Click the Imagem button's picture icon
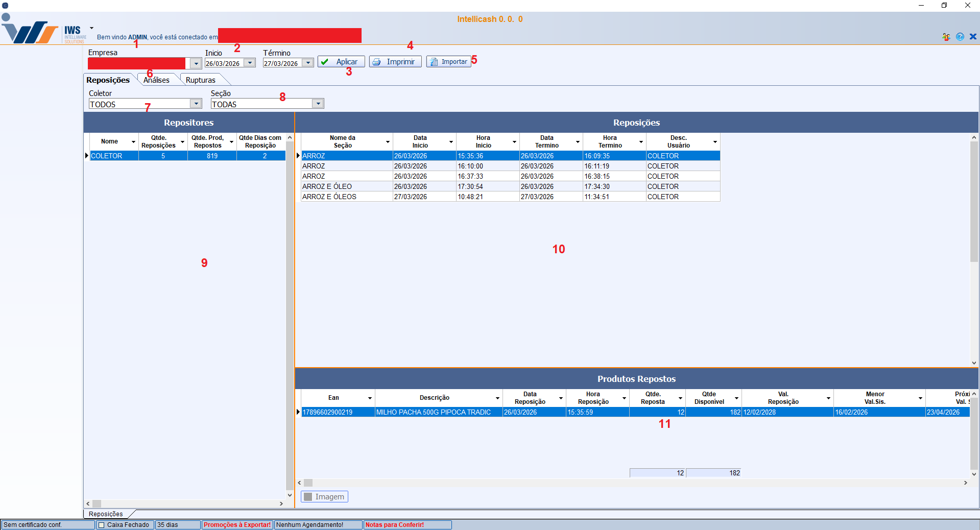This screenshot has width=980, height=530. pyautogui.click(x=308, y=497)
